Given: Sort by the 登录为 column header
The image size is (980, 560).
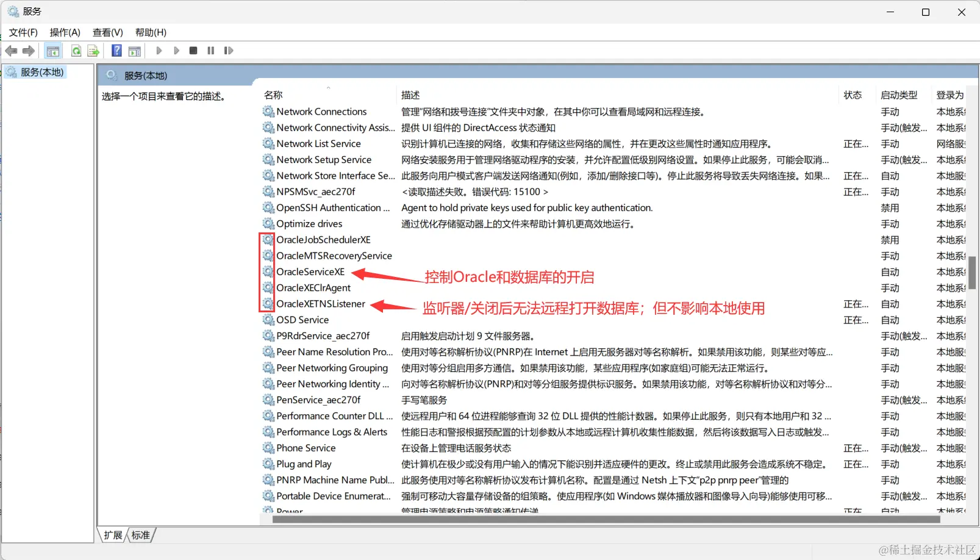Looking at the screenshot, I should tap(950, 95).
